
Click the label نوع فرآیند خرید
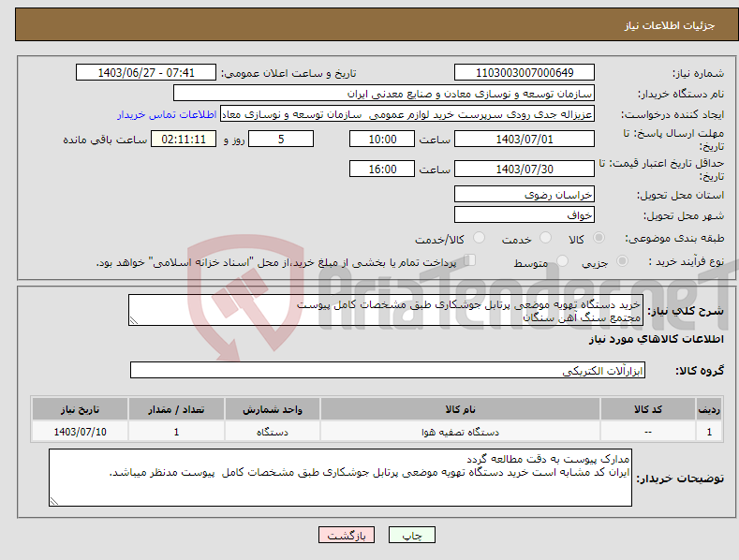(x=687, y=261)
